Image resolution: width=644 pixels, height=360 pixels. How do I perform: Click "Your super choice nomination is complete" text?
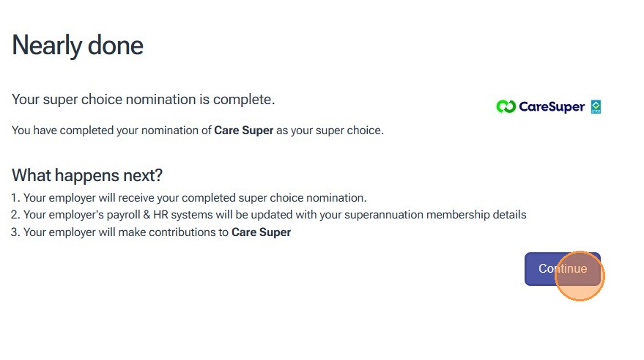tap(143, 99)
